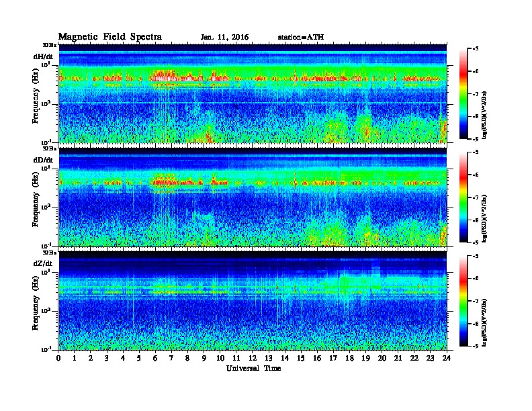The height and width of the screenshot is (411, 532).
Task: Click hour tick label "1" on time axis
Action: [75, 359]
